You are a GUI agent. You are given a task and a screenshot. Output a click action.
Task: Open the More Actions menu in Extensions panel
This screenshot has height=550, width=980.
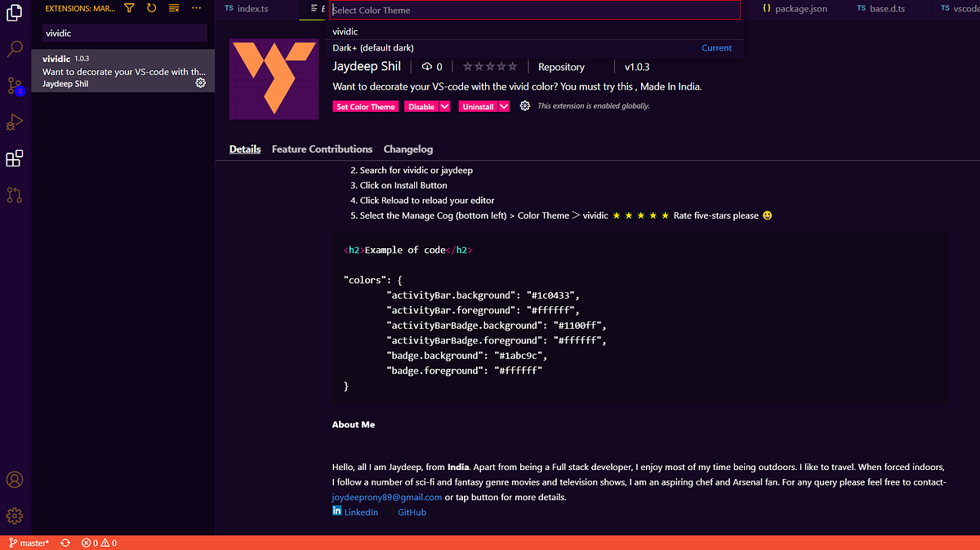(195, 7)
